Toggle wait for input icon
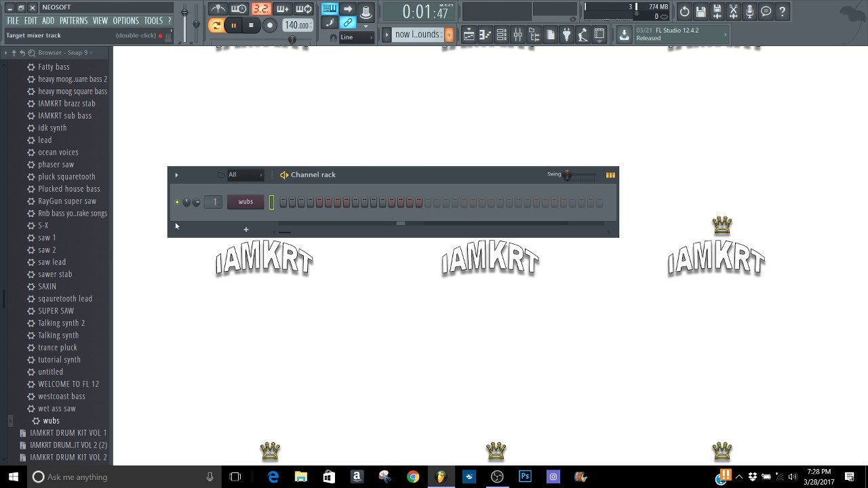 coord(239,9)
